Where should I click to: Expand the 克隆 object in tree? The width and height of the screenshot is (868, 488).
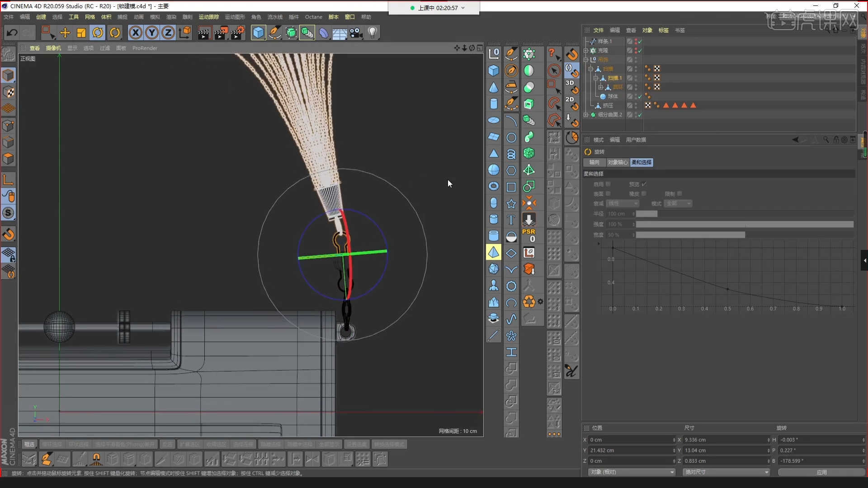pos(586,51)
